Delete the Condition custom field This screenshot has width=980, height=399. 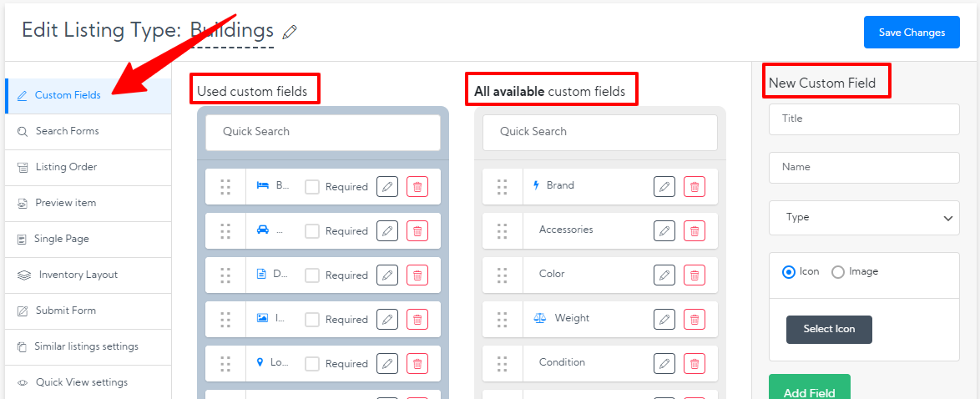pos(694,363)
